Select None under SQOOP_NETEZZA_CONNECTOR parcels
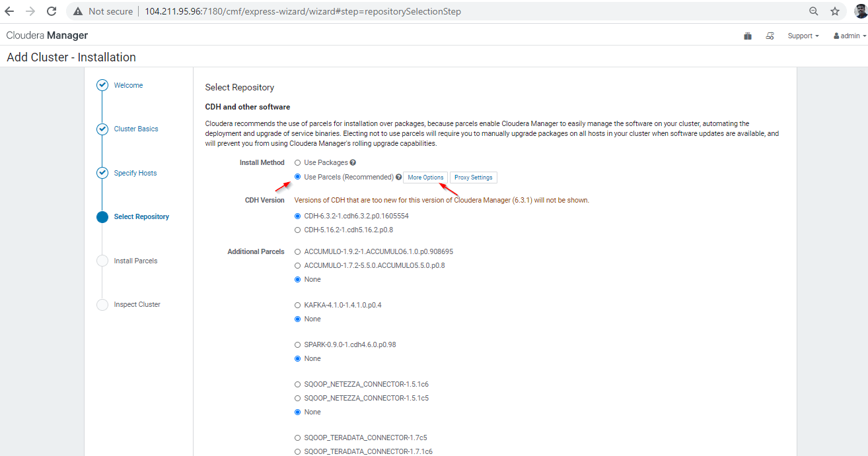This screenshot has width=868, height=456. 297,412
